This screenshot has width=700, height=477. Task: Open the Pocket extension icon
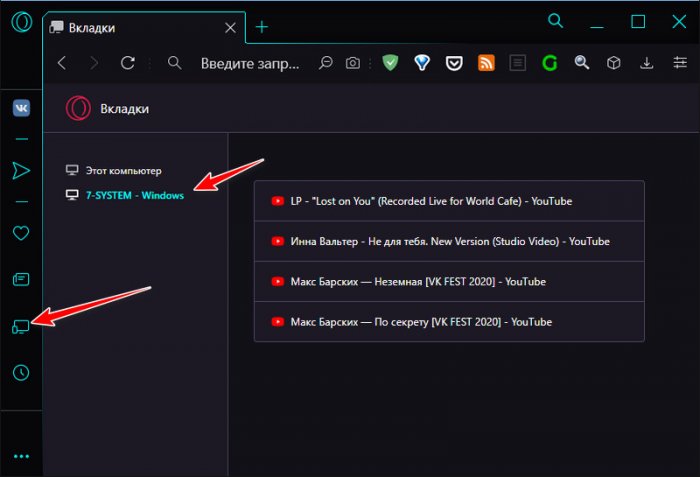(454, 63)
